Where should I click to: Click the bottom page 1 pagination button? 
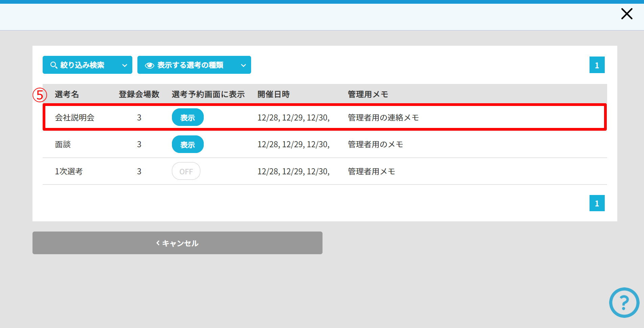pos(597,203)
